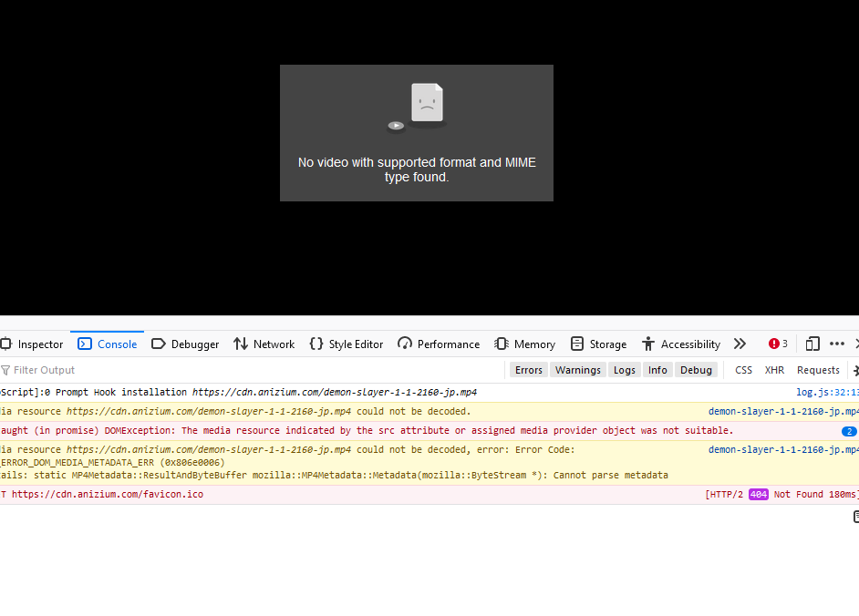Open the Style Editor tab

[x=347, y=344]
